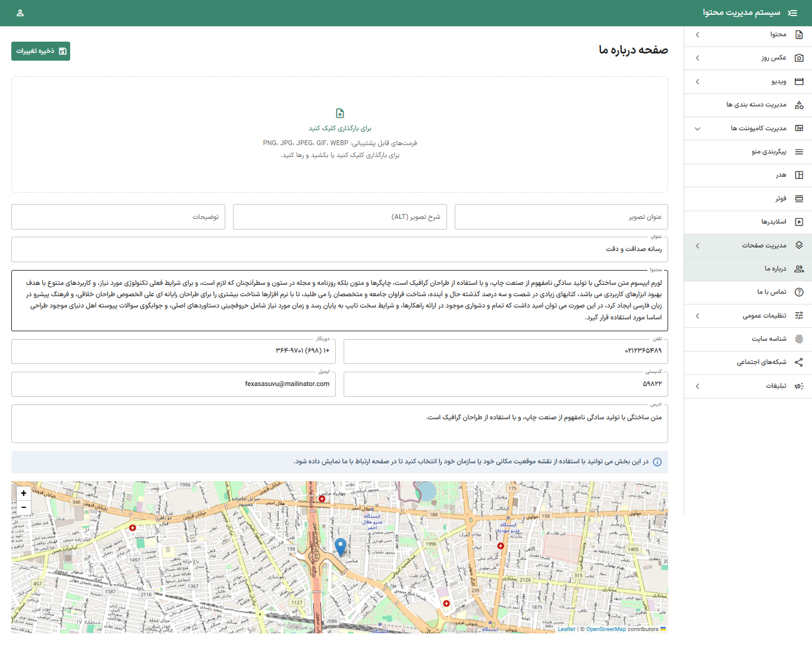Collapse the مدیریت کامپوننت ها section
This screenshot has width=812, height=656.
(697, 128)
